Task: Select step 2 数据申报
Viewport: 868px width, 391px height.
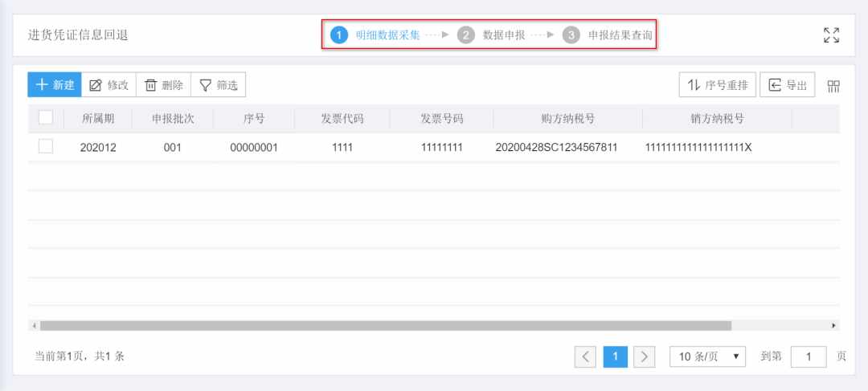Action: click(x=491, y=35)
